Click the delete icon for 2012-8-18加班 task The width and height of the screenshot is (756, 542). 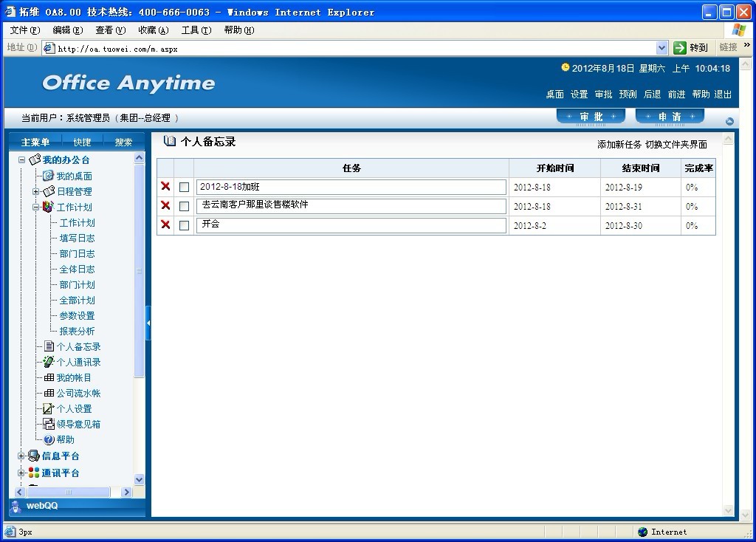(x=165, y=186)
